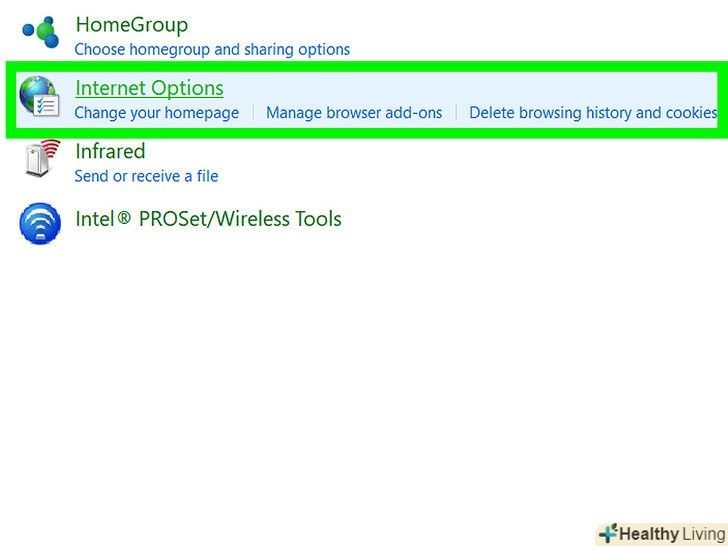Open the Infrared heading link
Image resolution: width=728 pixels, height=546 pixels.
pos(110,151)
